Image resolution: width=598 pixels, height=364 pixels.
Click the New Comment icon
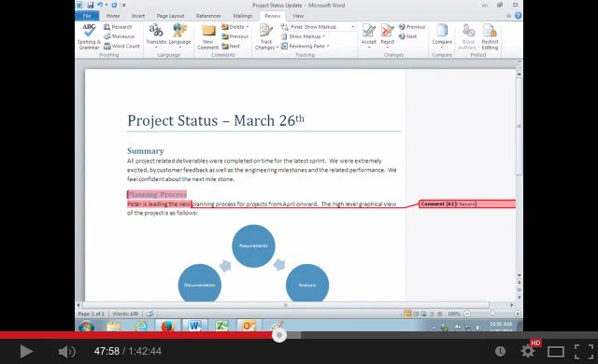tap(207, 37)
